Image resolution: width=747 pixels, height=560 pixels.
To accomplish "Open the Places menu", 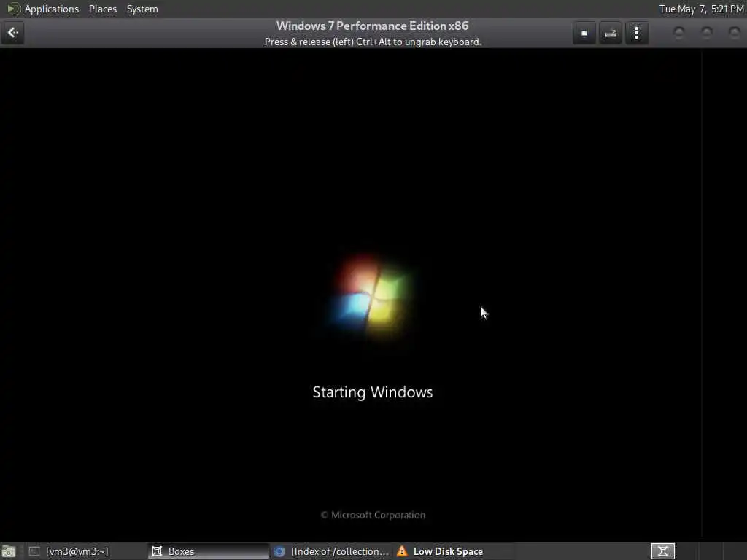I will (x=102, y=9).
